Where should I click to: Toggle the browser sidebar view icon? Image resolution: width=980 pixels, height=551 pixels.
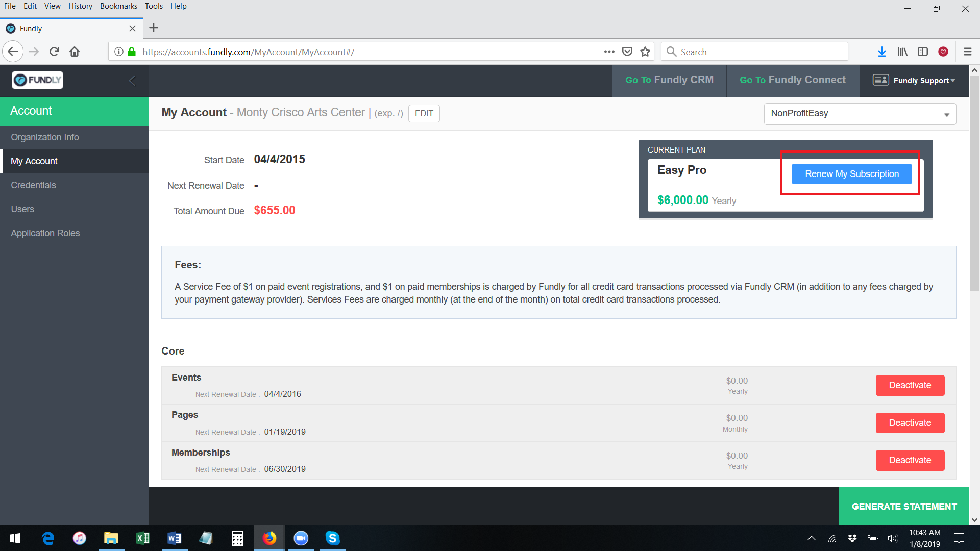[923, 52]
